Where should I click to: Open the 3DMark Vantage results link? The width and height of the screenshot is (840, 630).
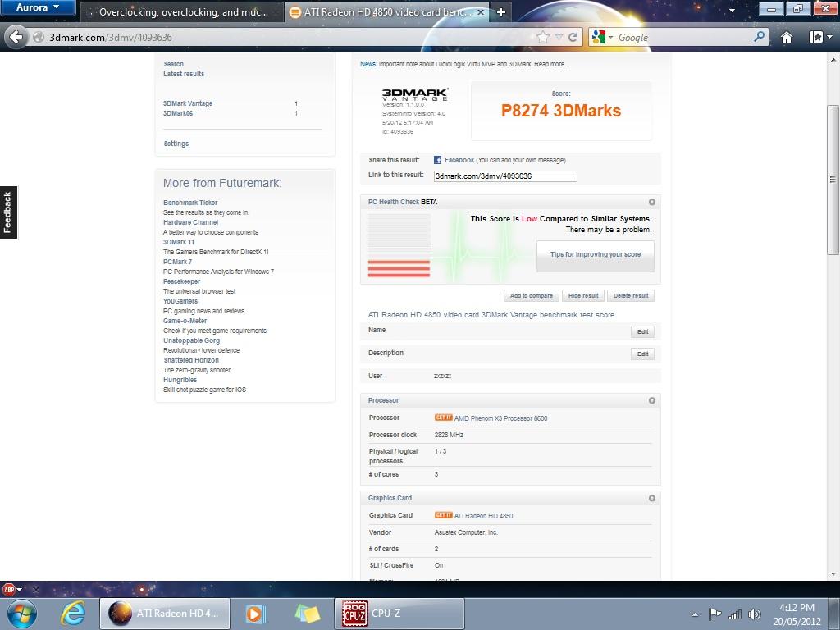(188, 103)
